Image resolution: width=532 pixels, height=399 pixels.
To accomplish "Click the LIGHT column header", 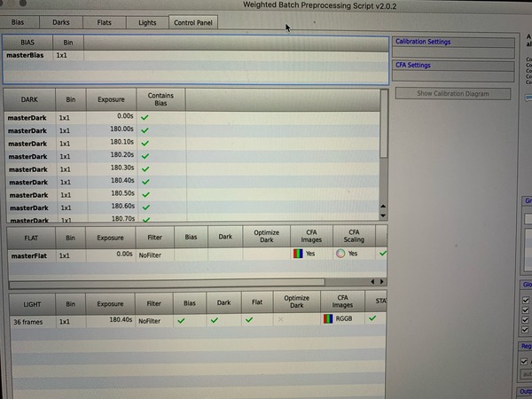I will pos(32,304).
